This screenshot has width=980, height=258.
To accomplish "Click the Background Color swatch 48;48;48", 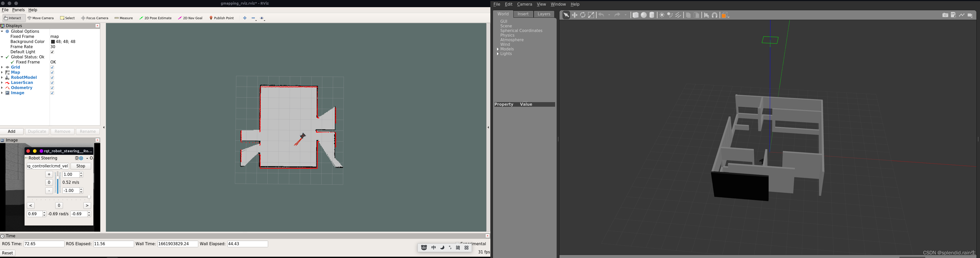I will pyautogui.click(x=53, y=42).
